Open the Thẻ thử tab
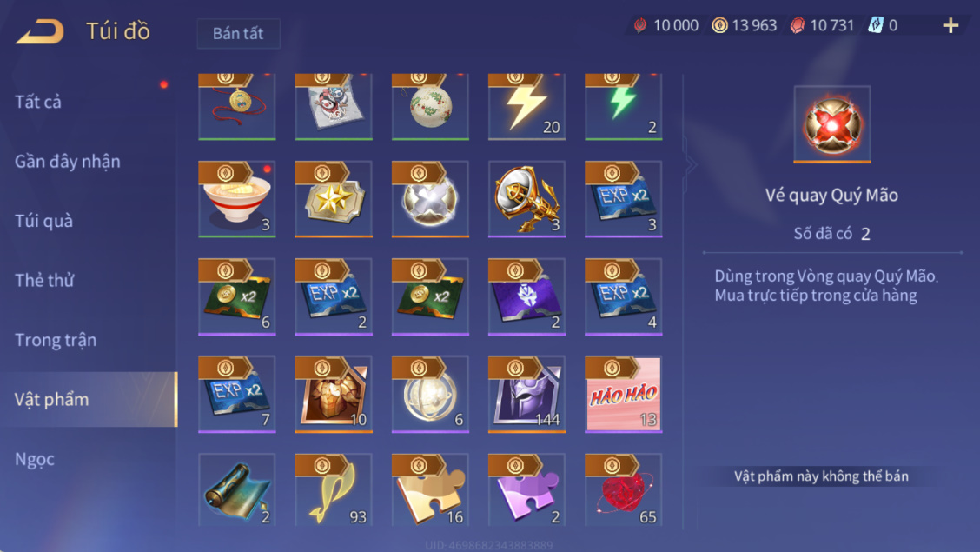Viewport: 980px width, 552px height. 44,280
